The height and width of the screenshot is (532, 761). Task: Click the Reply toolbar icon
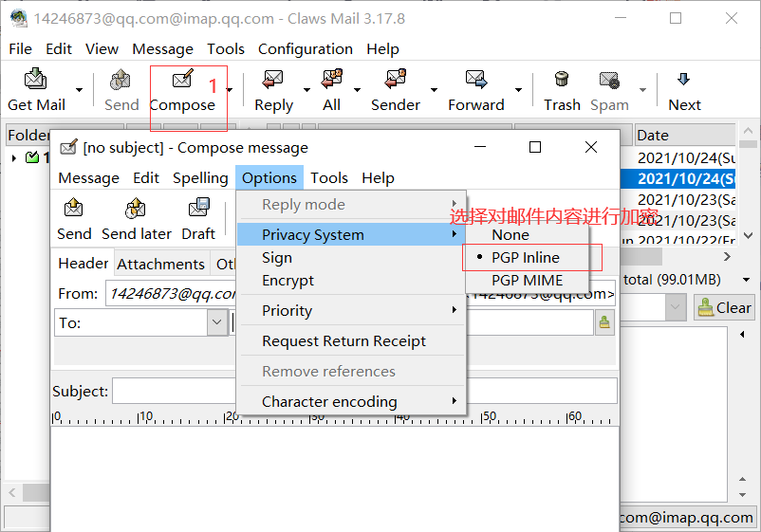[x=272, y=80]
